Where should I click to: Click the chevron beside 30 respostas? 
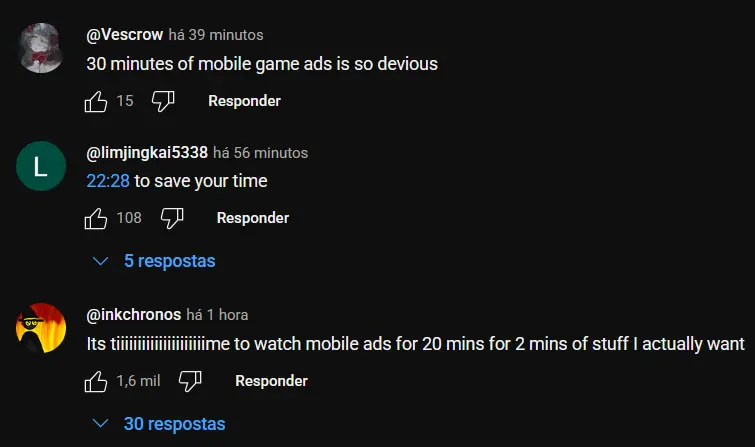(100, 424)
